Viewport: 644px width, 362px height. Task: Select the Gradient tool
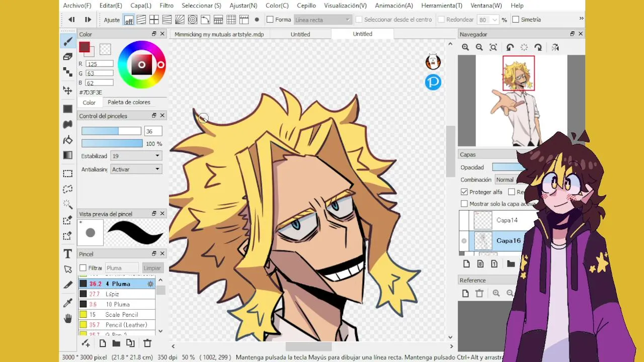tap(67, 155)
